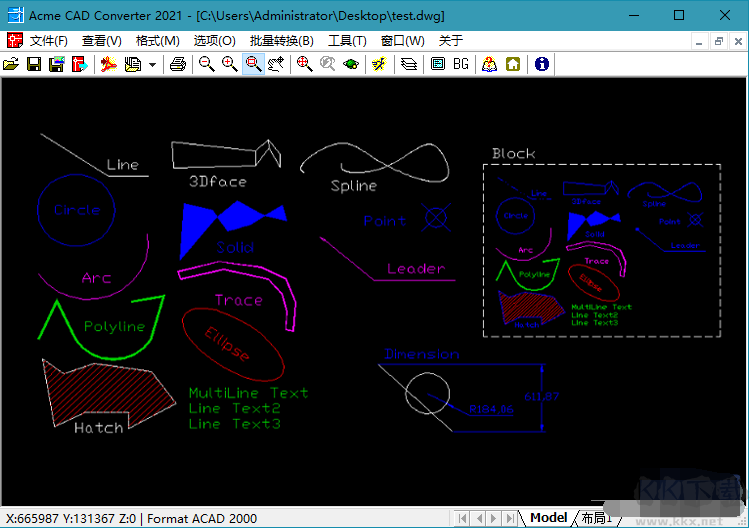The height and width of the screenshot is (528, 750).
Task: Click the last-tab navigation arrow
Action: 510,518
